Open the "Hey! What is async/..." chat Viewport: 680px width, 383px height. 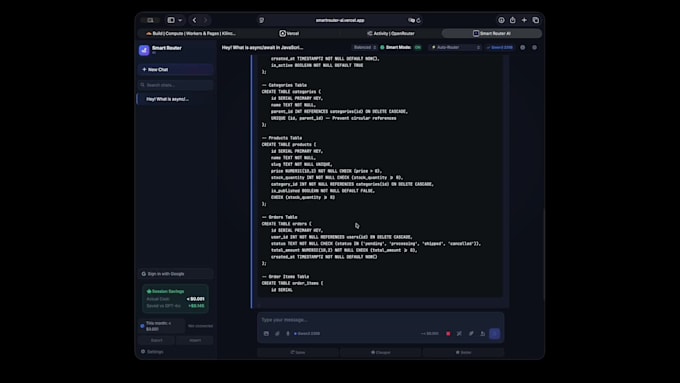[x=175, y=99]
